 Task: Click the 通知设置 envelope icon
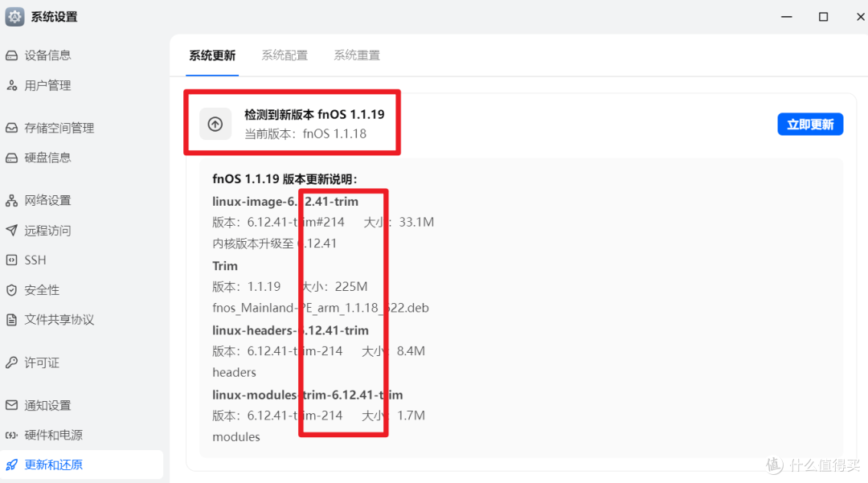tap(11, 405)
